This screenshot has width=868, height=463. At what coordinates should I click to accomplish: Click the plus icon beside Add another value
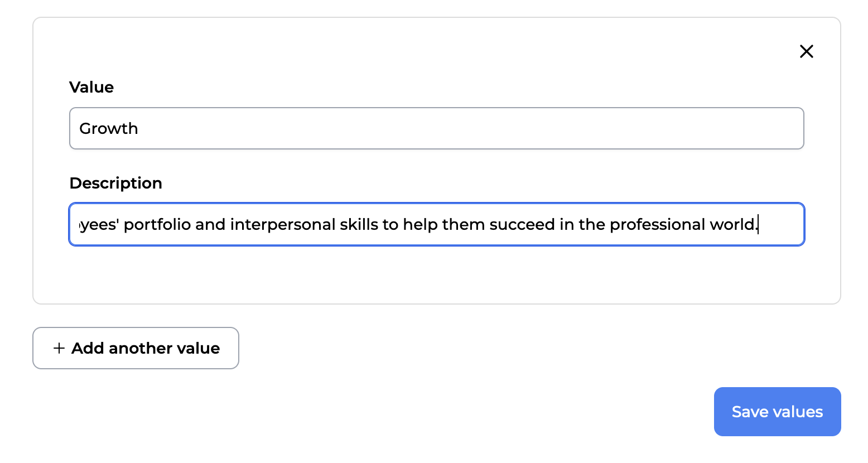click(x=59, y=348)
